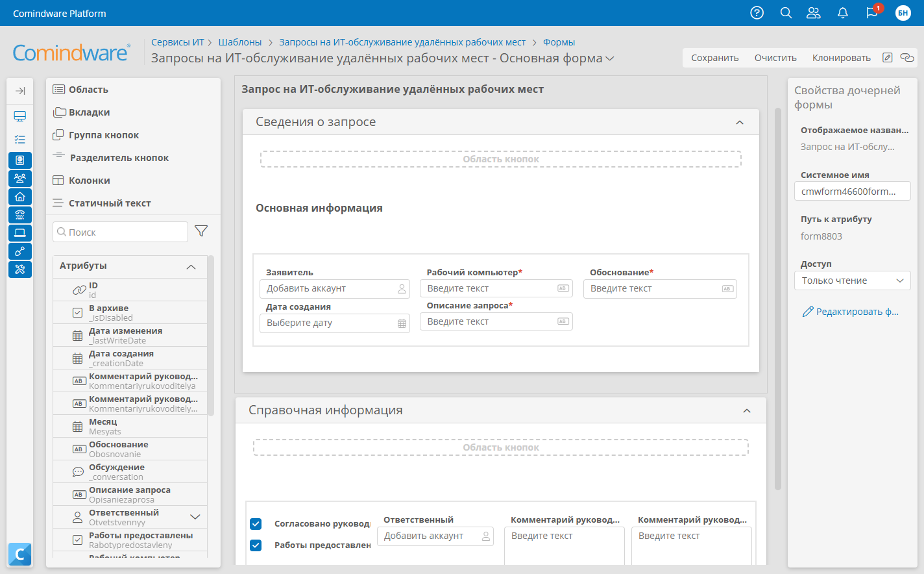Select В архиве checkbox attribute

pyautogui.click(x=130, y=312)
